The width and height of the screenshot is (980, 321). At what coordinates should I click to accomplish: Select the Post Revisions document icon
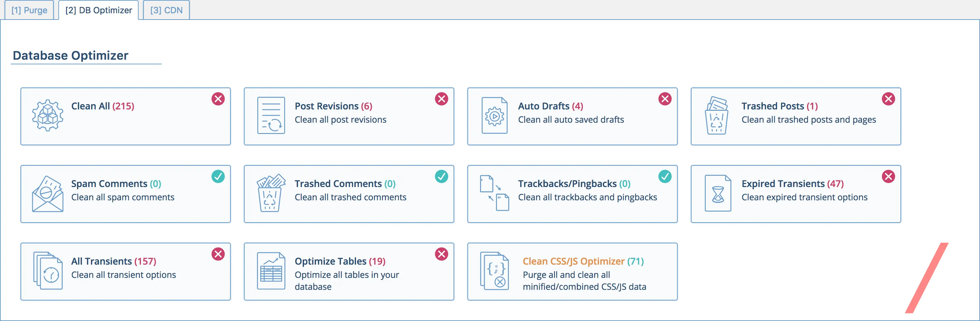[272, 117]
